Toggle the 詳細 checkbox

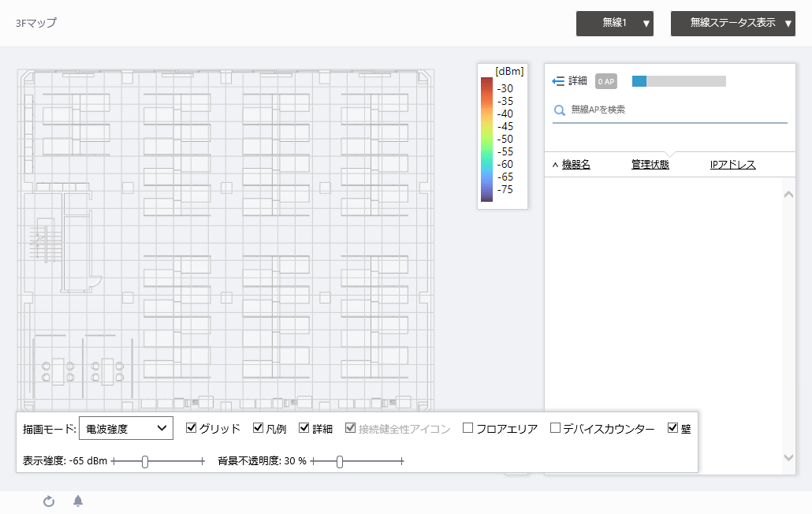[304, 427]
